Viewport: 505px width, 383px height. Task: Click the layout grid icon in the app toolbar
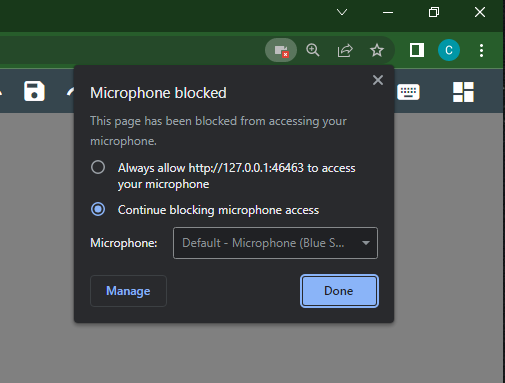463,92
